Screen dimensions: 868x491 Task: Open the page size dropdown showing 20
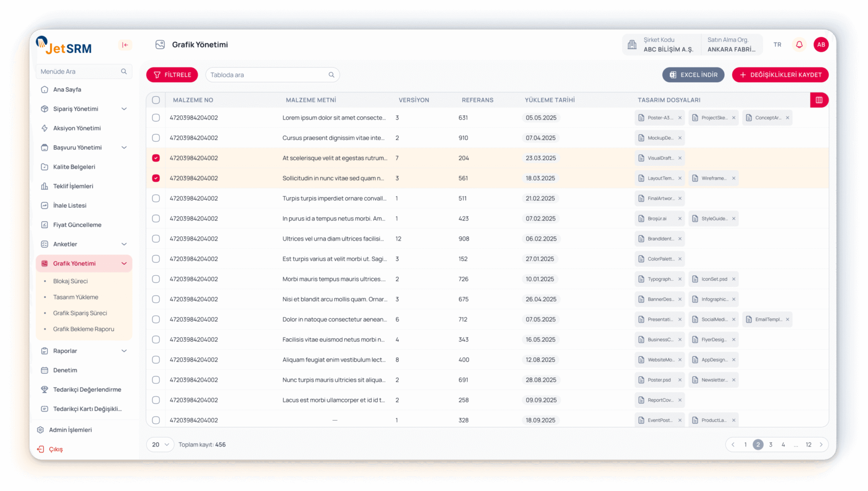click(x=160, y=444)
